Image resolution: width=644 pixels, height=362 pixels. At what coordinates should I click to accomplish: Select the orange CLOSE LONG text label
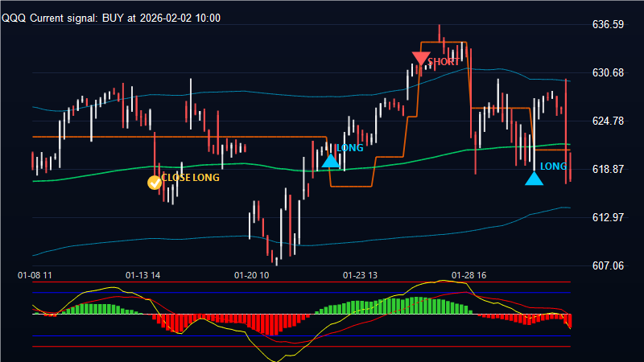[190, 178]
